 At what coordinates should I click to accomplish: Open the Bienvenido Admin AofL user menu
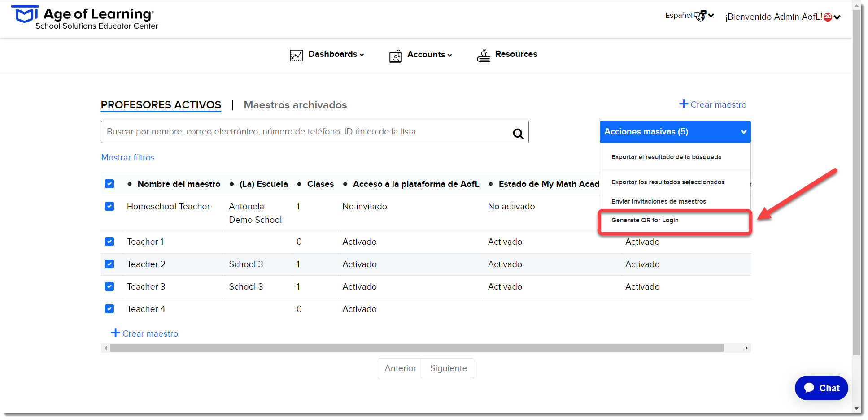pyautogui.click(x=783, y=17)
